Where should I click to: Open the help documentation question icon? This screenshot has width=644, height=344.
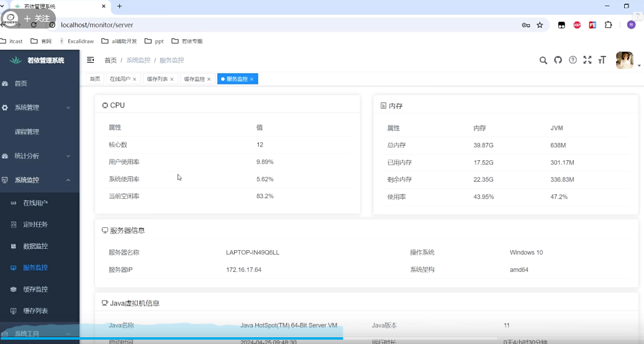point(573,60)
